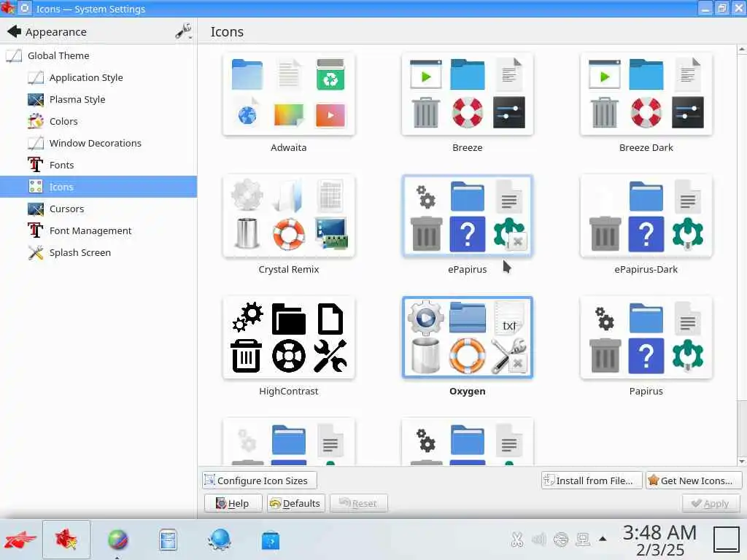This screenshot has width=747, height=560.
Task: Click the Cursors sidebar icon
Action: coord(36,209)
